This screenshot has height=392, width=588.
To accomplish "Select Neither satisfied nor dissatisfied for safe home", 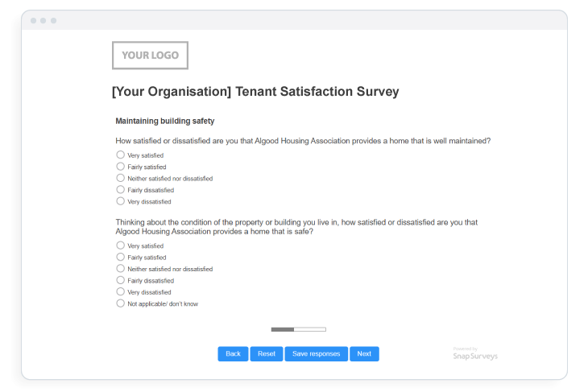I will (120, 269).
